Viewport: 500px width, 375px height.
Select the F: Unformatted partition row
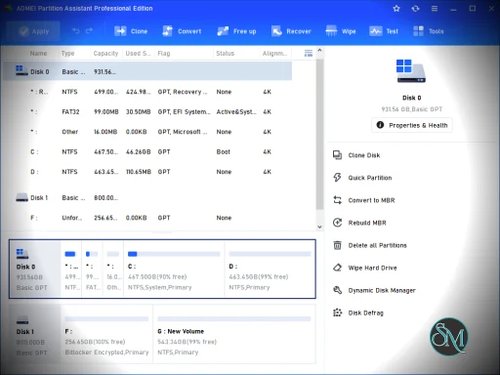[x=148, y=218]
